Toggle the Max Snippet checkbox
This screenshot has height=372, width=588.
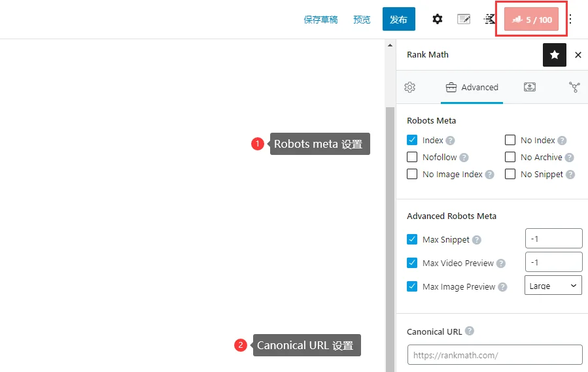point(412,239)
